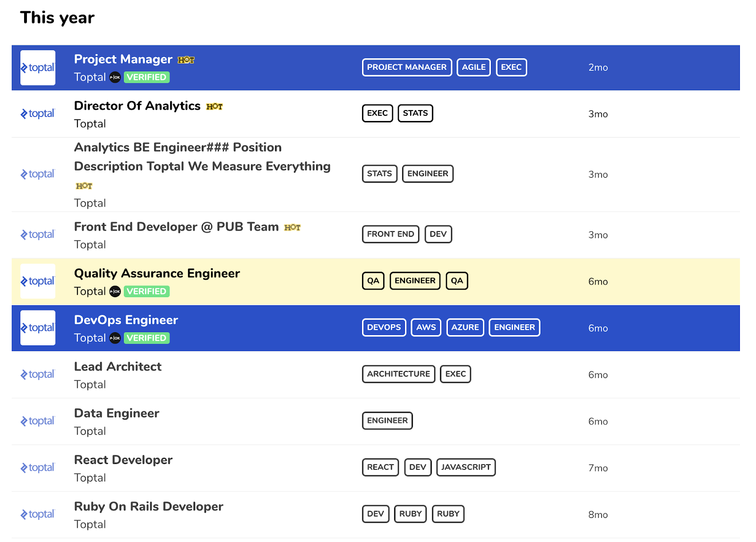Open the Quality Assurance Engineer job listing

(157, 274)
